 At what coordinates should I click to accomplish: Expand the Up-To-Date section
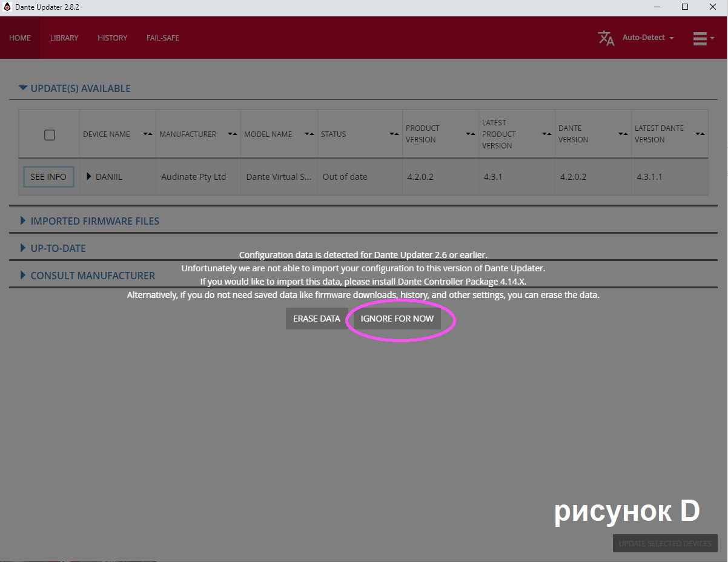pyautogui.click(x=23, y=248)
